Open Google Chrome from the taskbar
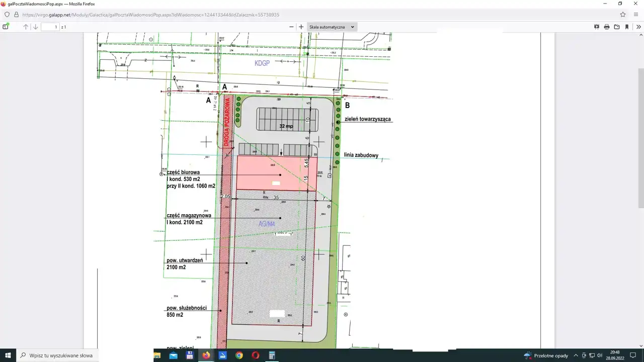 239,355
